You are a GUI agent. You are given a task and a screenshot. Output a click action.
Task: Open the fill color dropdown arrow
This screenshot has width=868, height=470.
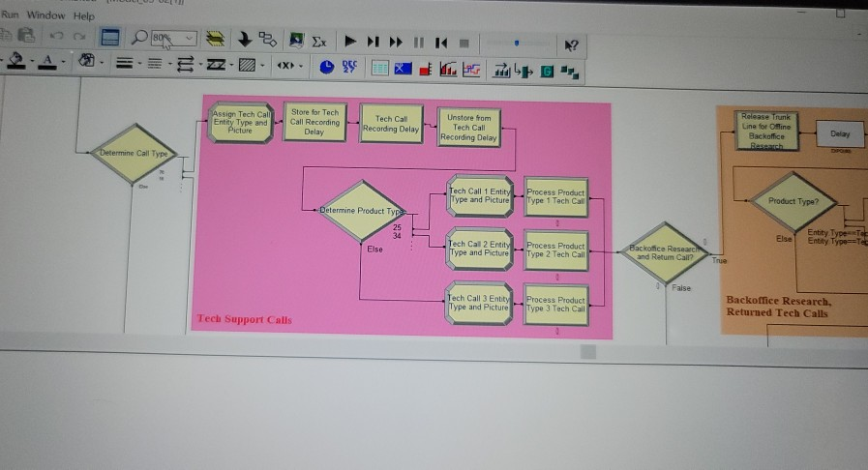pos(32,61)
